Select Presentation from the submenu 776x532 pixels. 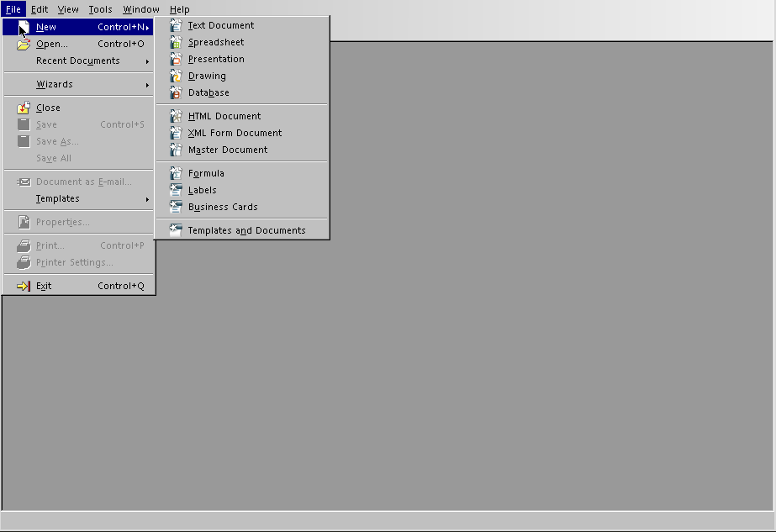pos(242,59)
